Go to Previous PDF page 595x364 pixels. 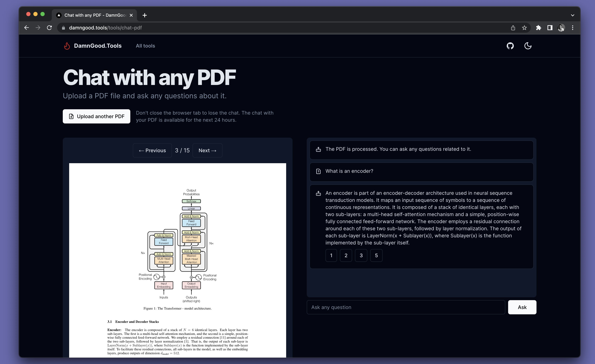tap(152, 150)
